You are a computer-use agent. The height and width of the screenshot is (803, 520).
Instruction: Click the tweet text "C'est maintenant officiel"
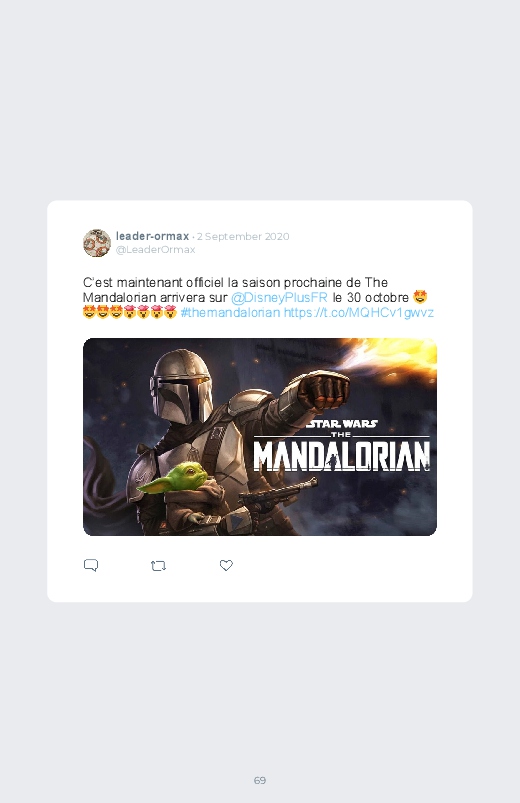(153, 283)
